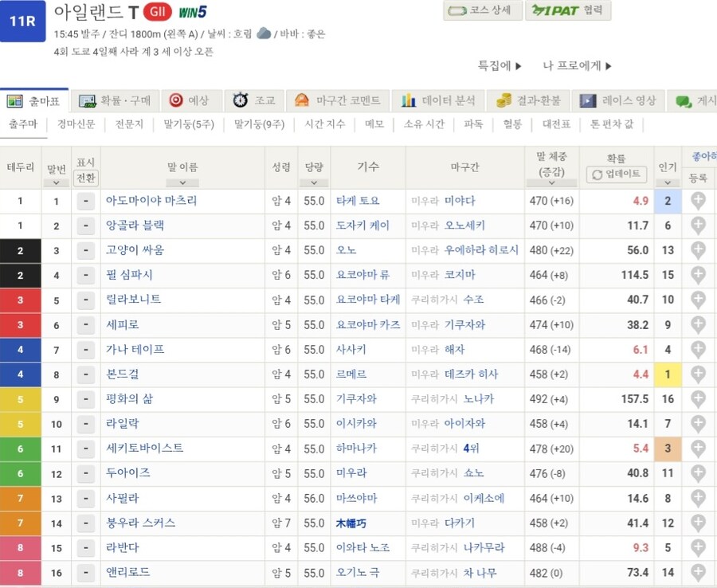
Task: Open the sort dropdown under 말 이름
Action: point(182,182)
